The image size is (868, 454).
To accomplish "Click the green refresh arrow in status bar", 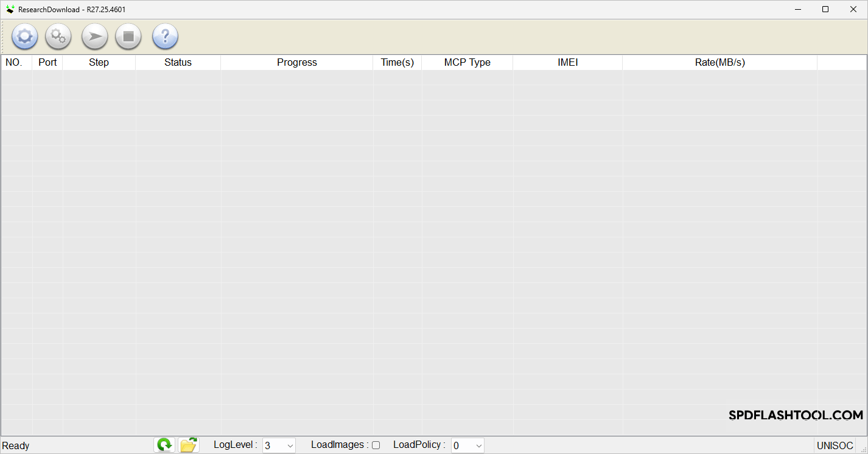I will point(164,445).
